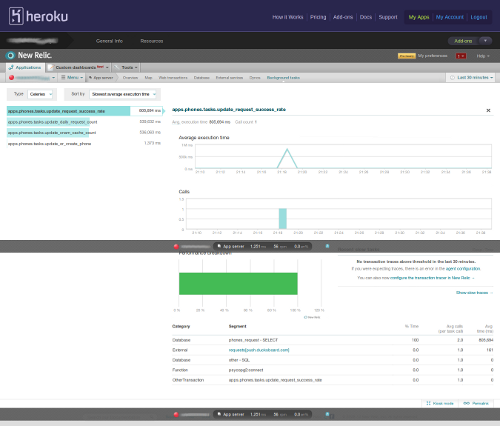
Task: Click the Logout link
Action: [x=479, y=17]
